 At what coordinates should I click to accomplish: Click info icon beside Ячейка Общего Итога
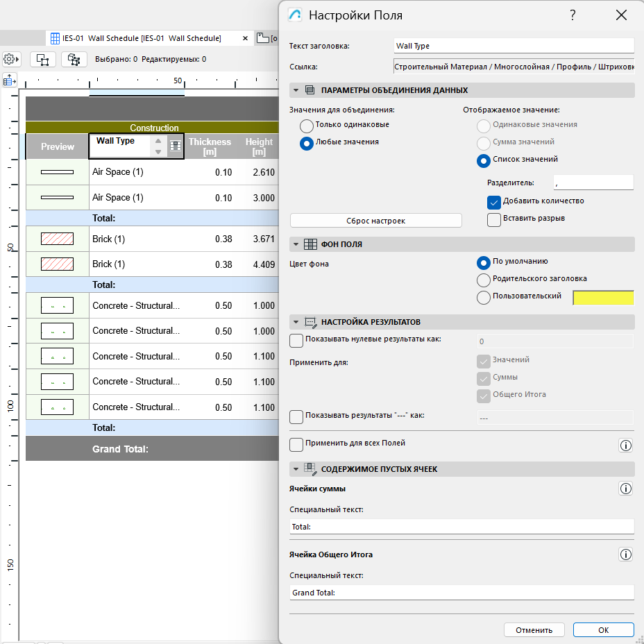[625, 554]
